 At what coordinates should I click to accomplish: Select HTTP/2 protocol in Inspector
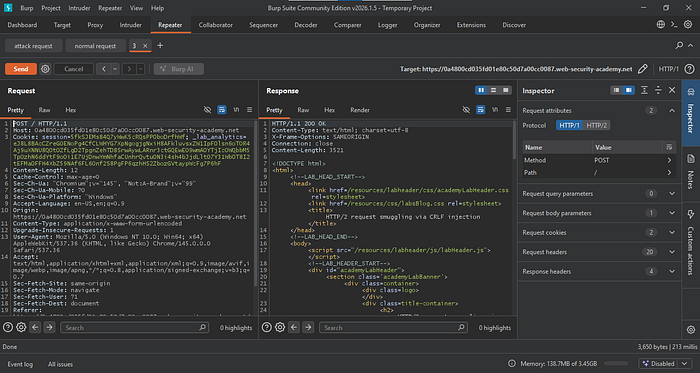[x=596, y=125]
